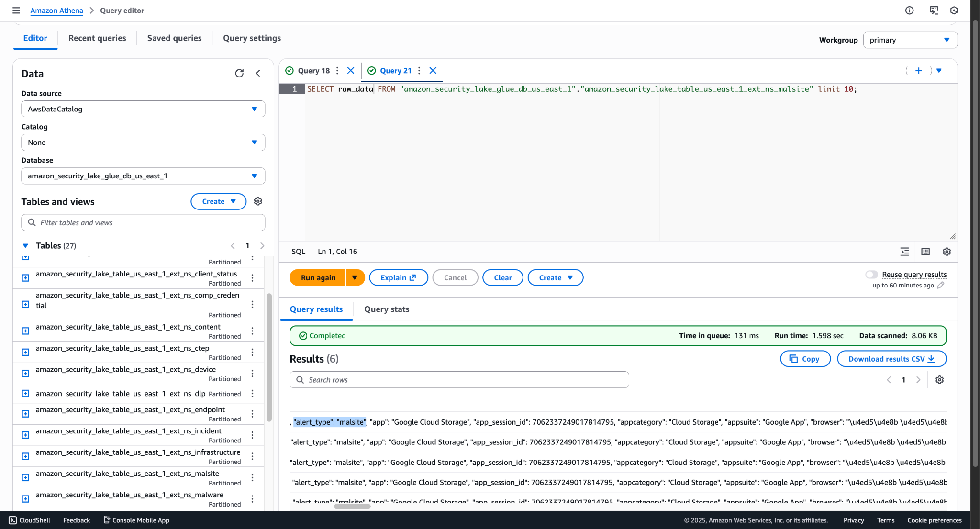980x529 pixels.
Task: Expand the ext_ns_malsite table
Action: pos(26,477)
